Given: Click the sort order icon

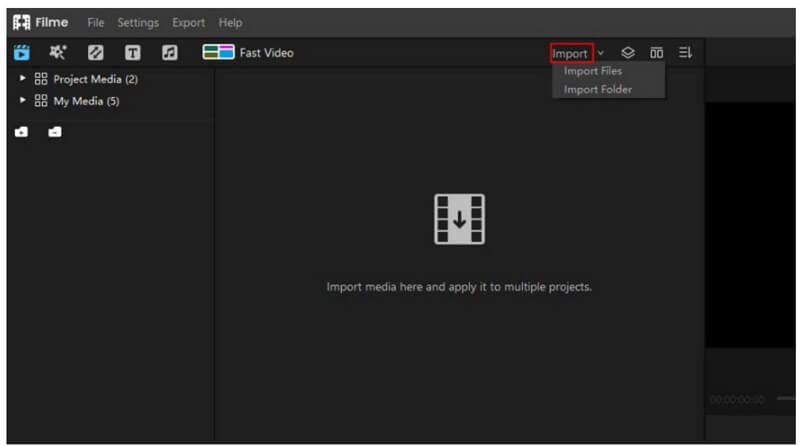Looking at the screenshot, I should [x=685, y=53].
